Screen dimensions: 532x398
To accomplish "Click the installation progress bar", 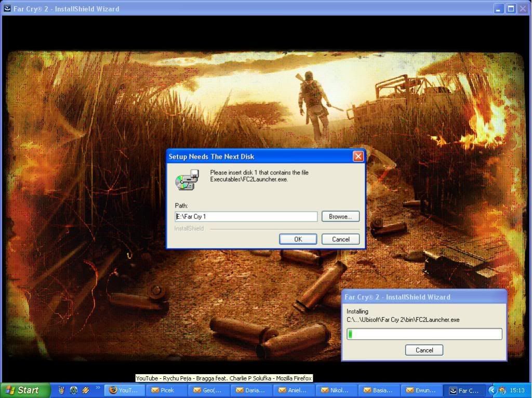I will (x=424, y=334).
